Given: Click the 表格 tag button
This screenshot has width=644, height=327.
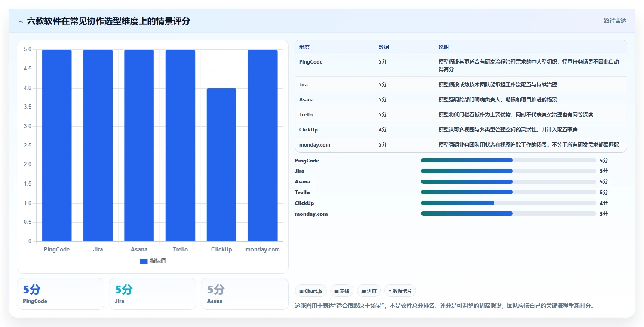Looking at the screenshot, I should [x=342, y=291].
